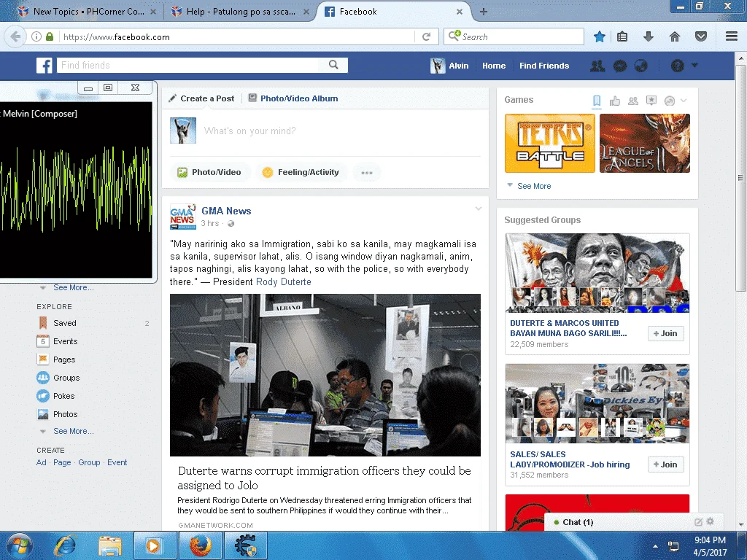Show the bookmarks list icon in Firefox
The image size is (747, 560).
point(622,36)
